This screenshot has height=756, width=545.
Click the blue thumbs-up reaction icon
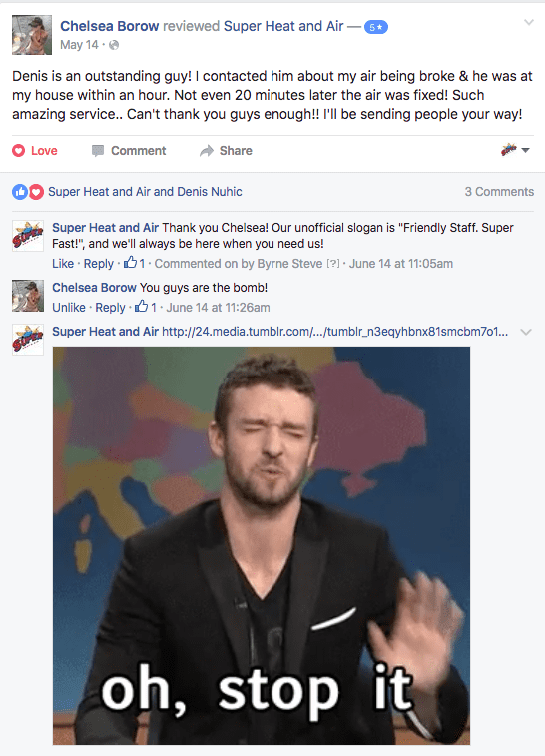pyautogui.click(x=20, y=192)
